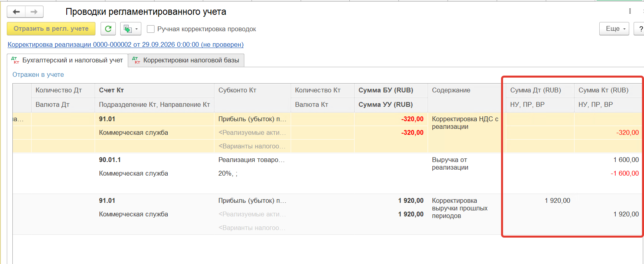Click the back navigation arrow
Screen dimensions: 644x264
click(x=16, y=12)
